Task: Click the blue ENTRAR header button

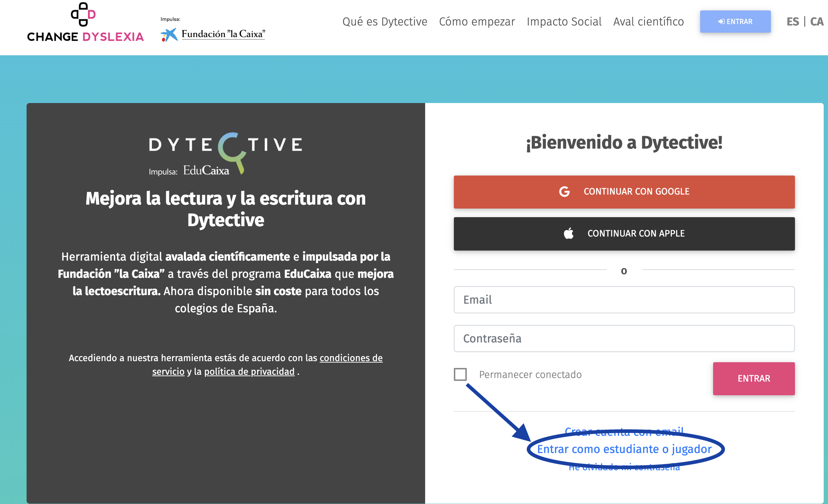Action: pyautogui.click(x=735, y=22)
